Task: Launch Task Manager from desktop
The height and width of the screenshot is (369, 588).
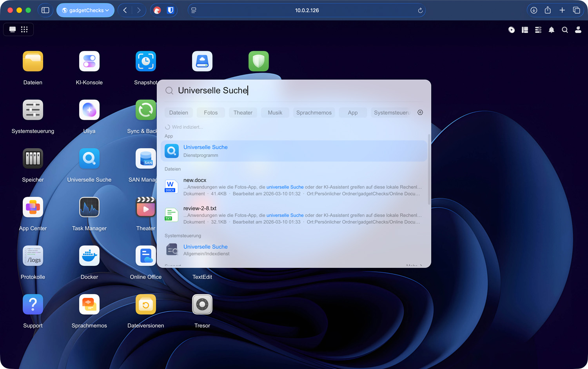Action: click(x=89, y=207)
